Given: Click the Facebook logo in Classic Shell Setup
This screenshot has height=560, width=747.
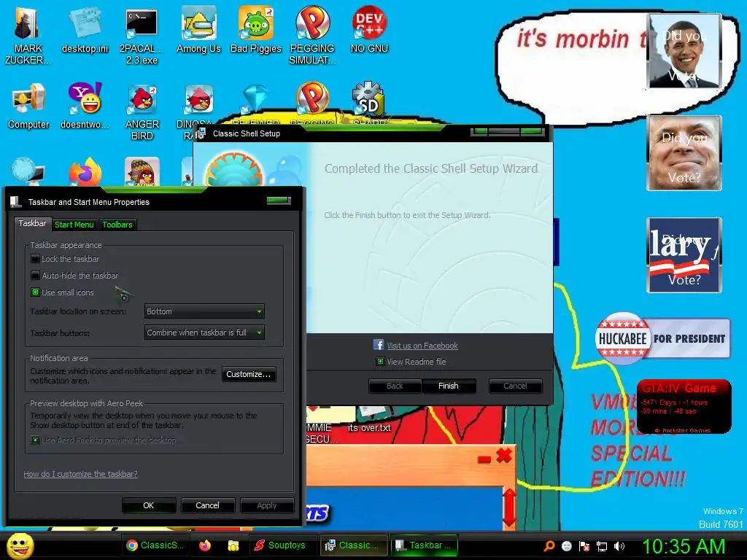Looking at the screenshot, I should 379,345.
